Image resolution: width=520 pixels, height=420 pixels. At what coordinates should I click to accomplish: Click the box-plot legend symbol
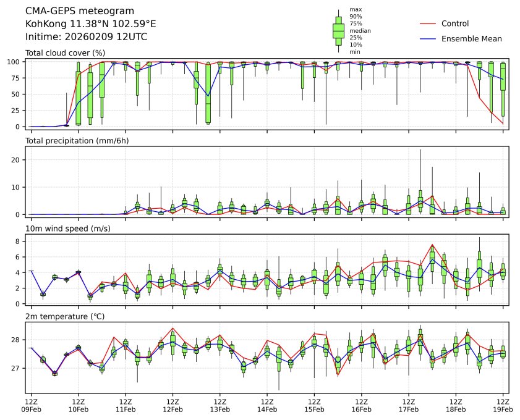tap(338, 31)
